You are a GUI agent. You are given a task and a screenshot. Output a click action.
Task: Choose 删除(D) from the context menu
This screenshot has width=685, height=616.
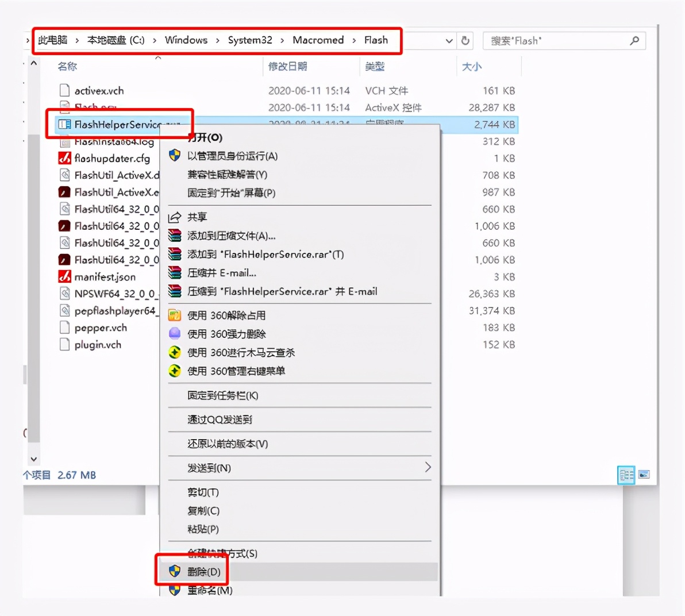(x=202, y=572)
